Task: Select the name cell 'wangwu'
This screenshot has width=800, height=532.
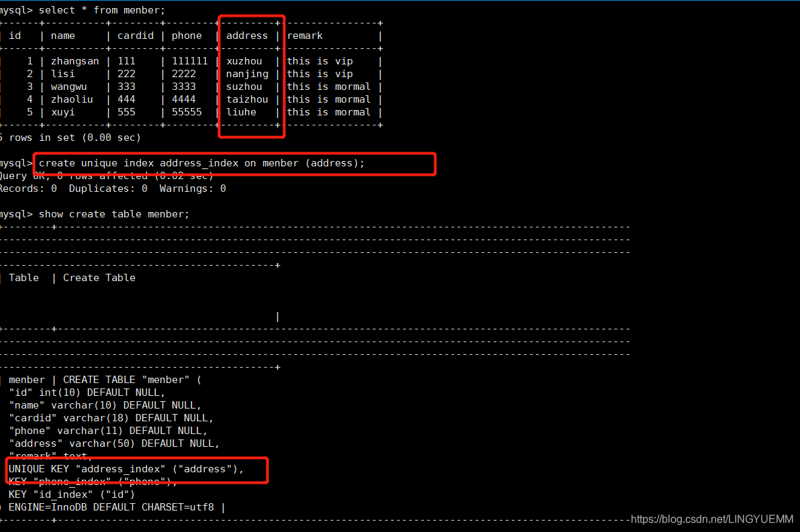Action: click(69, 87)
